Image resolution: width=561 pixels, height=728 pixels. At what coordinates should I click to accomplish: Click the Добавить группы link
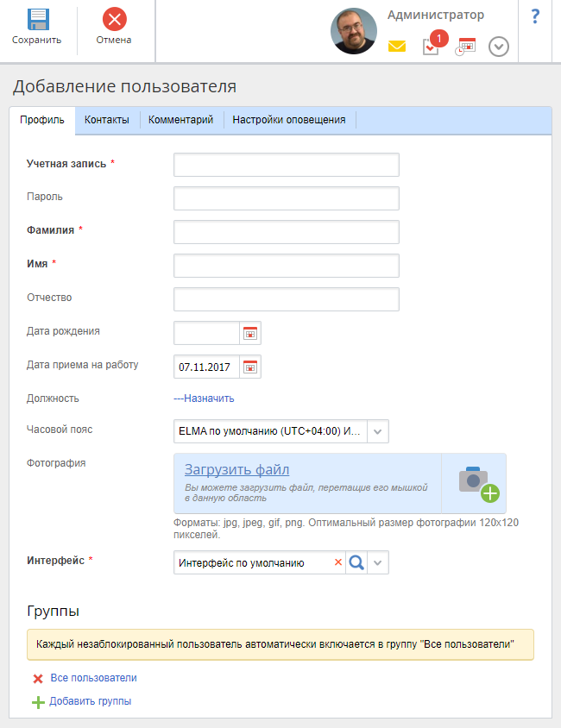90,701
